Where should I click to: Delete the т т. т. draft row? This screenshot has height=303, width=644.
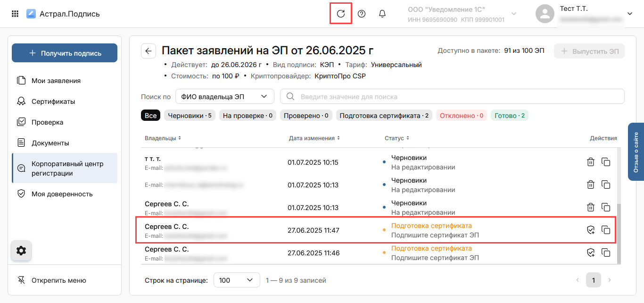(590, 162)
